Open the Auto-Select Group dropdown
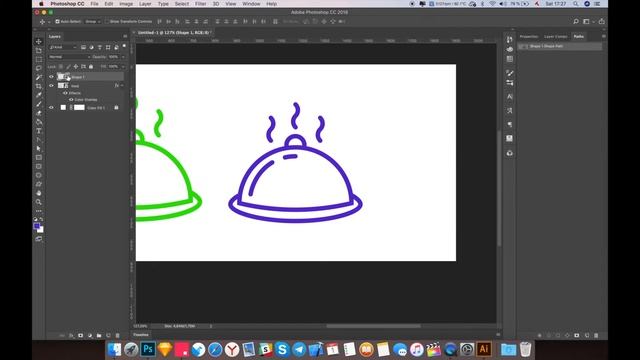 (93, 22)
